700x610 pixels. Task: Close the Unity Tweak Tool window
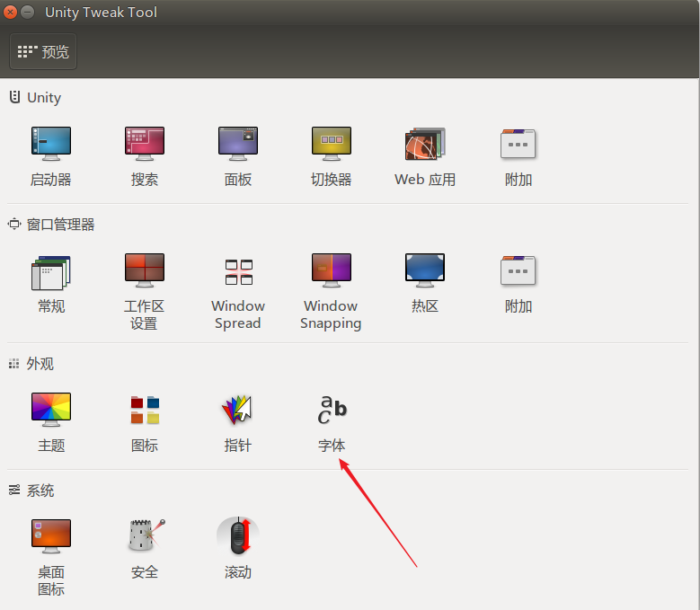pos(10,12)
